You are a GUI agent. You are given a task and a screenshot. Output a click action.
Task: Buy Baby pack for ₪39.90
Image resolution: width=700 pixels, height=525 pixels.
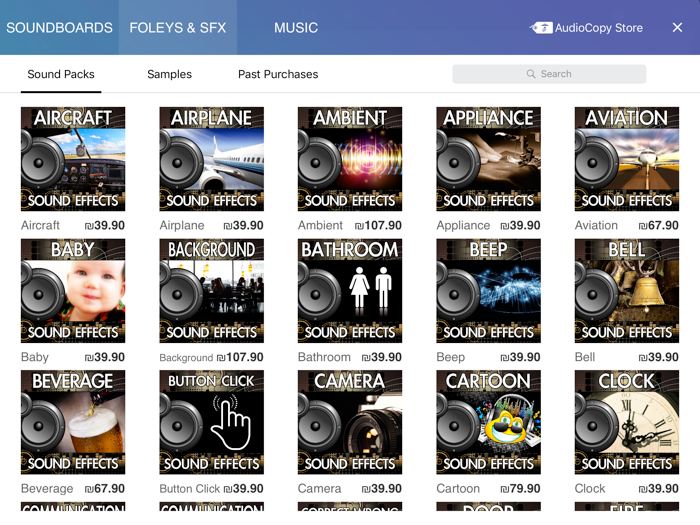click(105, 357)
